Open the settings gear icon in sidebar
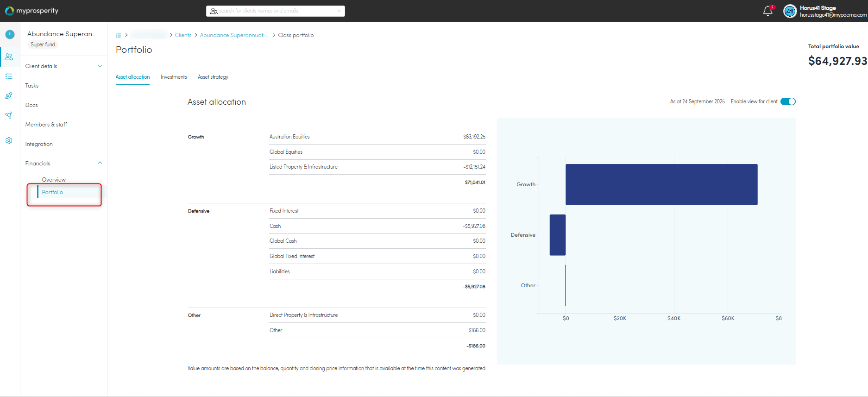 [9, 141]
